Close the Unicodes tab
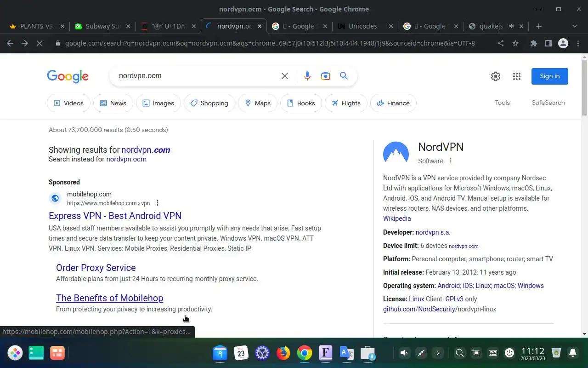Viewport: 588px width, 368px height. click(x=391, y=26)
